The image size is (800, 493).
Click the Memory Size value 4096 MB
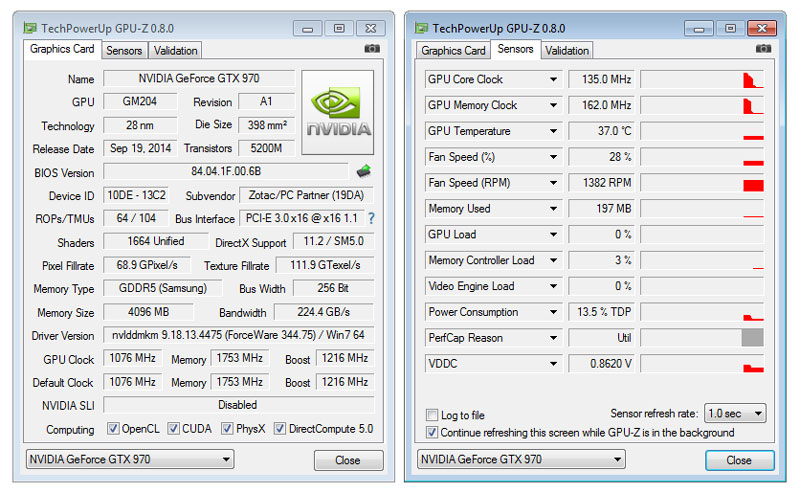pyautogui.click(x=148, y=312)
